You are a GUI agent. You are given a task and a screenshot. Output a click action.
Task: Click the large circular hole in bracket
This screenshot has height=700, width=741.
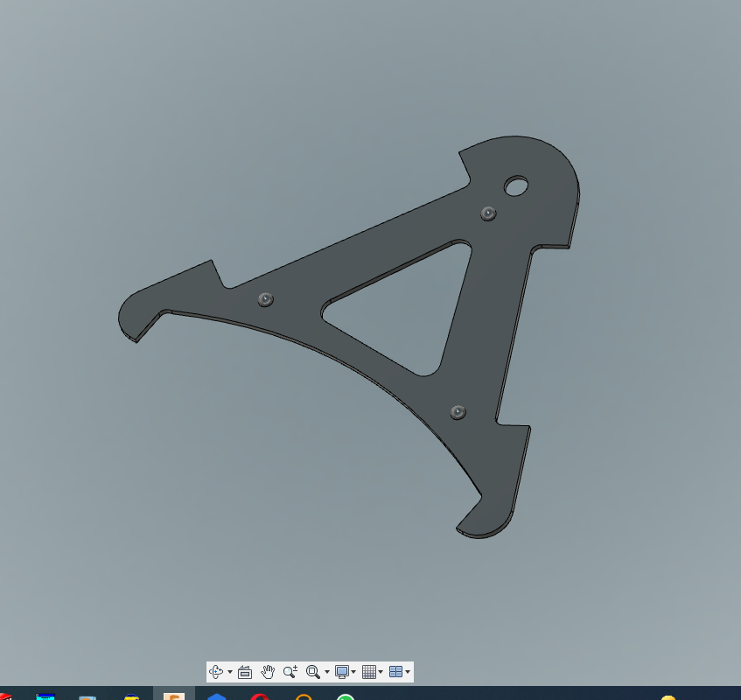click(x=516, y=185)
